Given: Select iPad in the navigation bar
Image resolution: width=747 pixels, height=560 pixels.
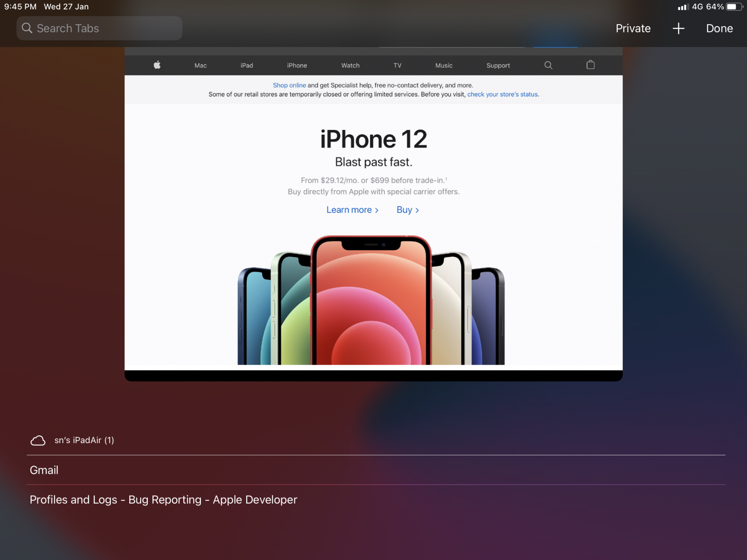Looking at the screenshot, I should point(247,65).
